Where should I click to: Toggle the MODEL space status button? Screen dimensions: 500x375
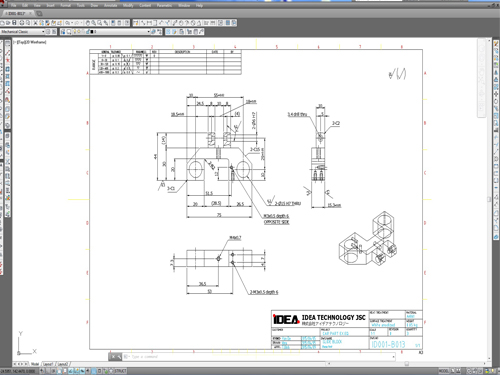tap(444, 371)
